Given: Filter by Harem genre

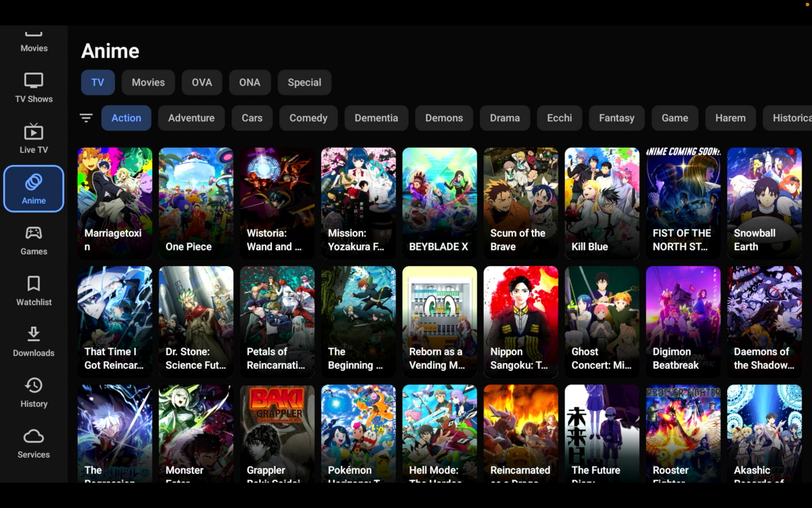Looking at the screenshot, I should [x=731, y=118].
